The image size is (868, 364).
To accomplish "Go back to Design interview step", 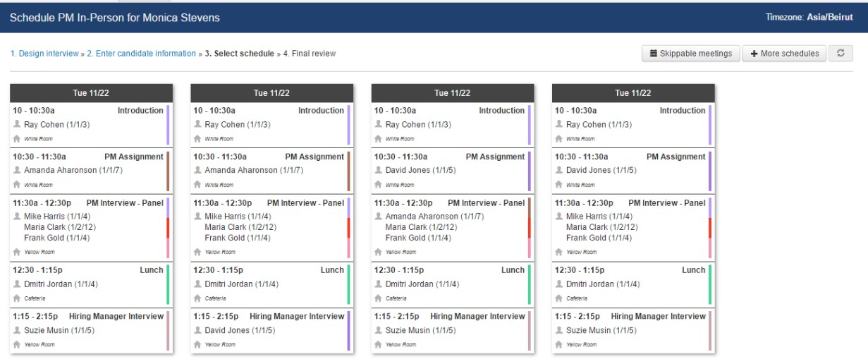I will tap(44, 54).
